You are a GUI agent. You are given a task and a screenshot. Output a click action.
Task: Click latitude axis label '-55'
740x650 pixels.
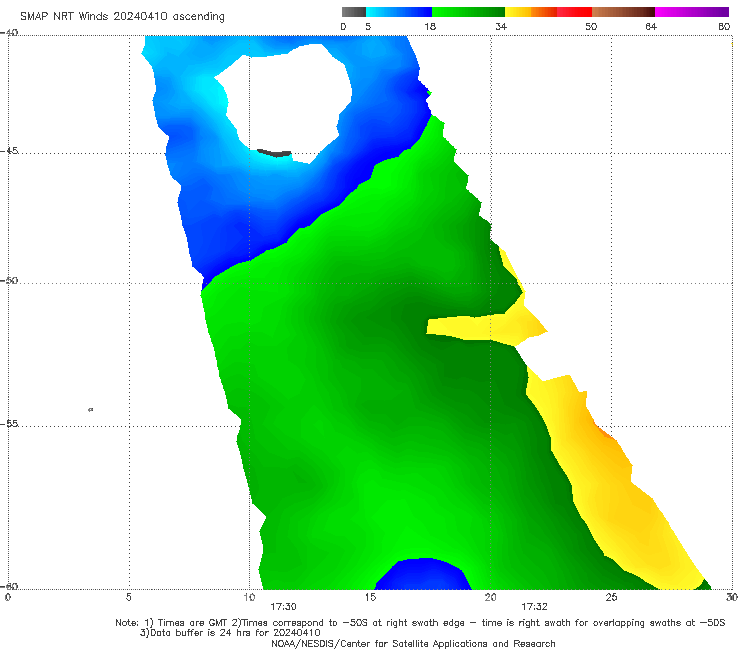point(9,424)
